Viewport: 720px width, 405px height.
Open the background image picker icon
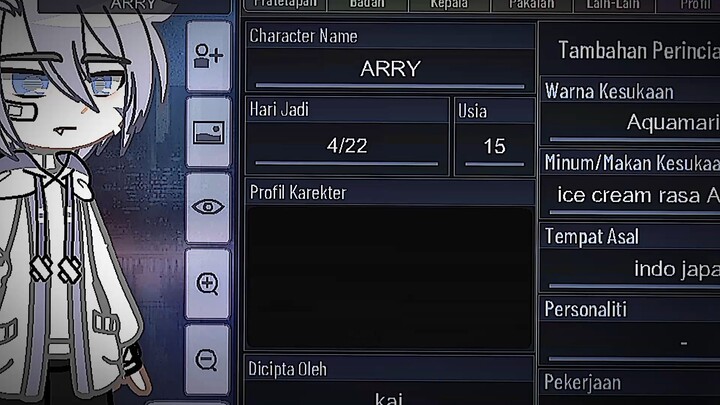tap(208, 132)
